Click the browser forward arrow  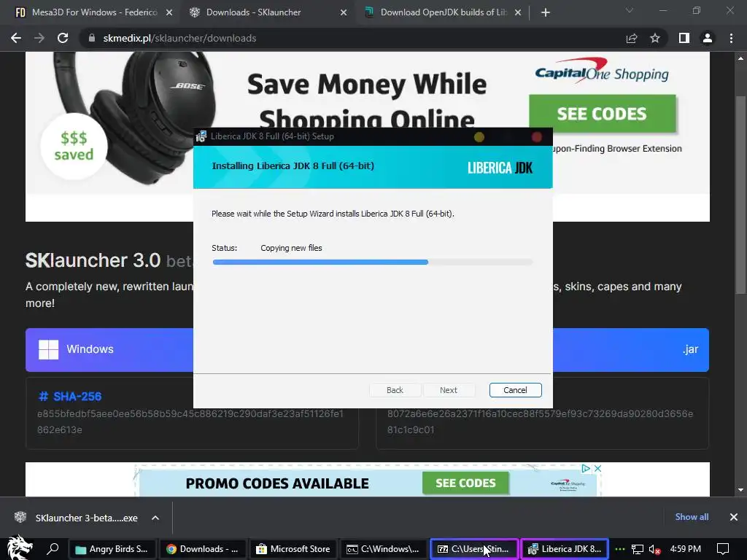39,38
